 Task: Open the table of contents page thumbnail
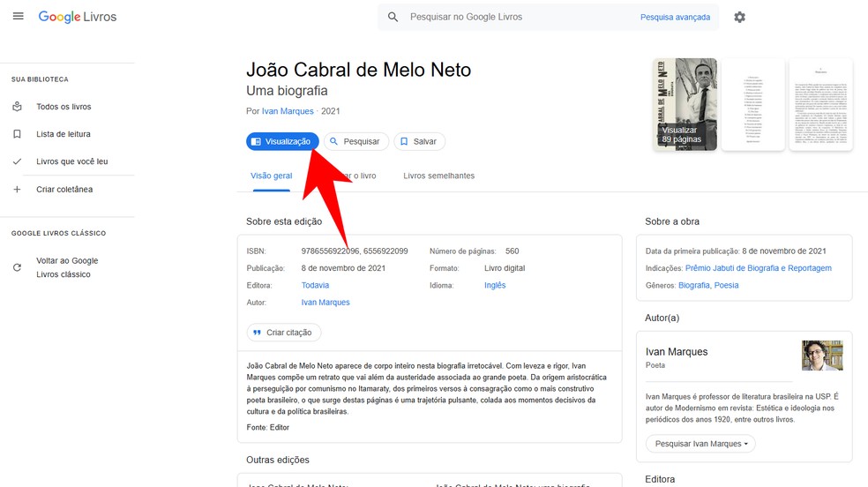(x=752, y=105)
